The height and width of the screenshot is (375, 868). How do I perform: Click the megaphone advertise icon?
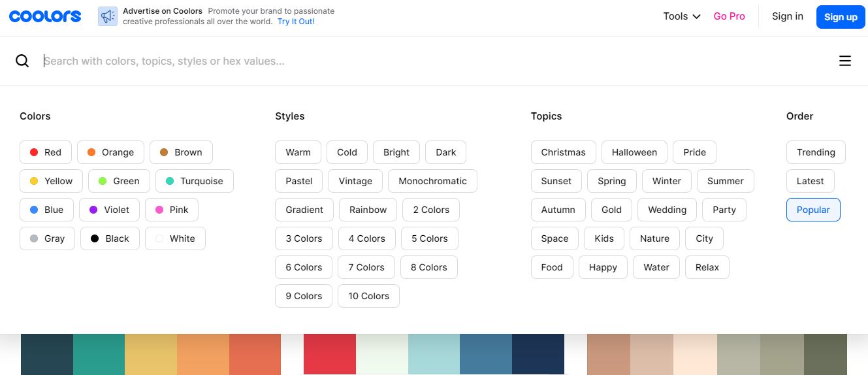[x=107, y=16]
